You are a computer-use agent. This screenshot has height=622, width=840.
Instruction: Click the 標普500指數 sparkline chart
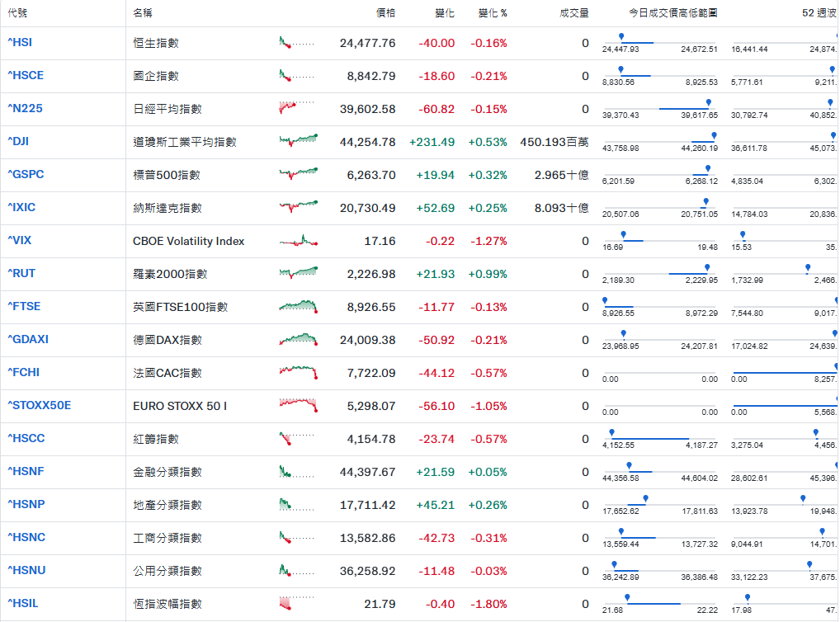coord(298,173)
